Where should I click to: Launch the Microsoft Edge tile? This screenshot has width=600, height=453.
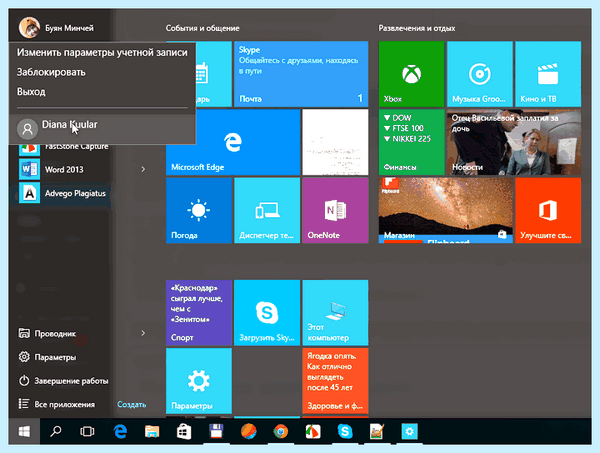tap(233, 142)
